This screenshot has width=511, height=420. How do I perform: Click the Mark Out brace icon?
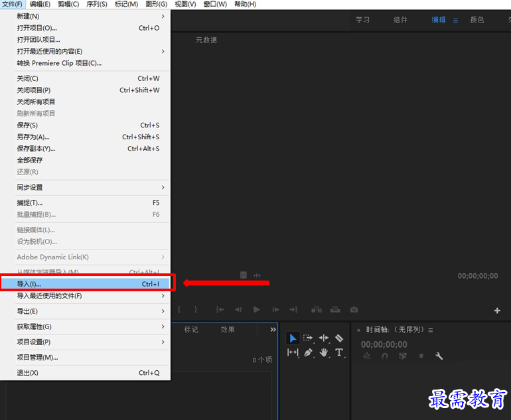(x=196, y=310)
